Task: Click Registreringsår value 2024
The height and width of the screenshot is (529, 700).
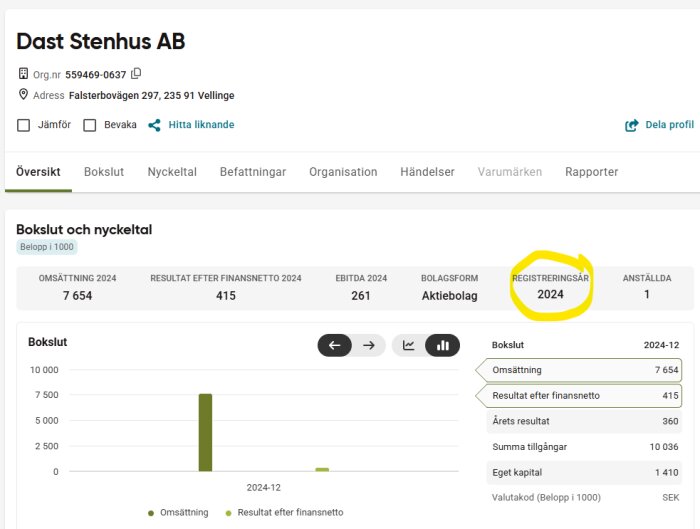Action: click(550, 294)
